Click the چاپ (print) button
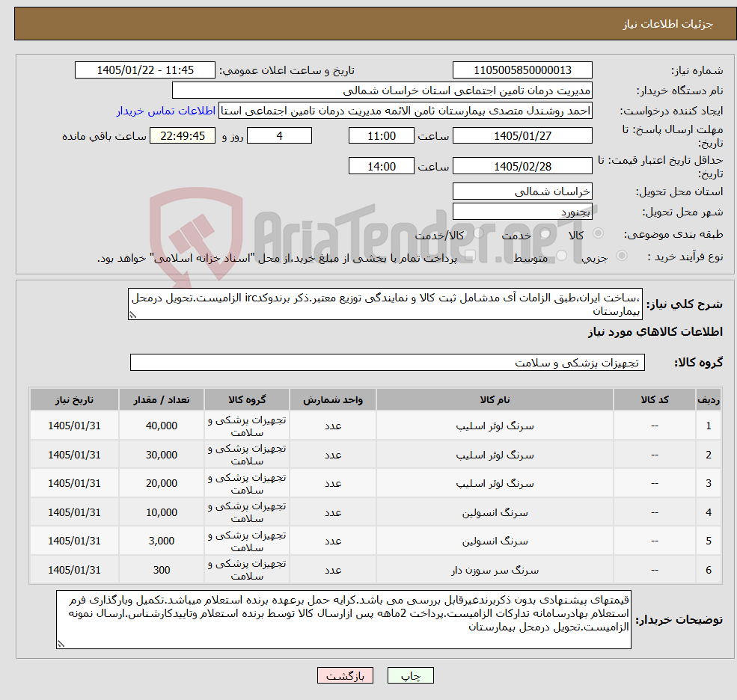The width and height of the screenshot is (737, 700). click(x=410, y=675)
